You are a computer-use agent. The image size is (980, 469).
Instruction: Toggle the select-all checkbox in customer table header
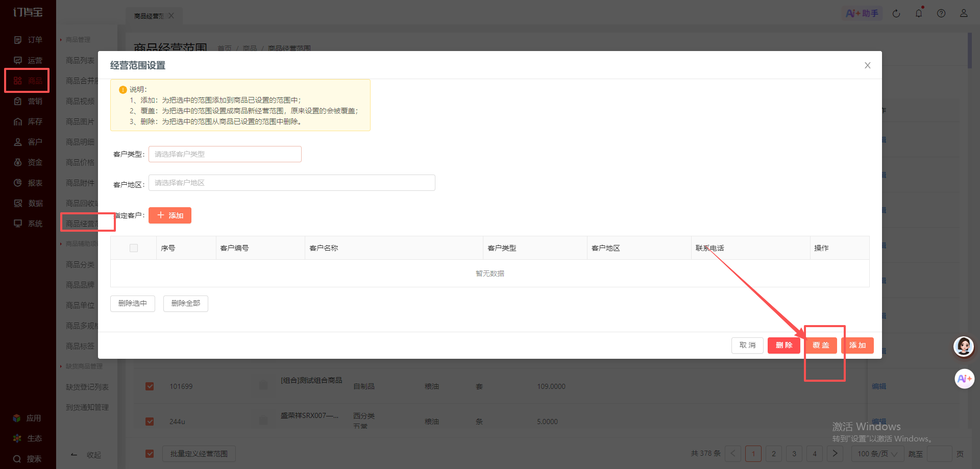coord(134,248)
